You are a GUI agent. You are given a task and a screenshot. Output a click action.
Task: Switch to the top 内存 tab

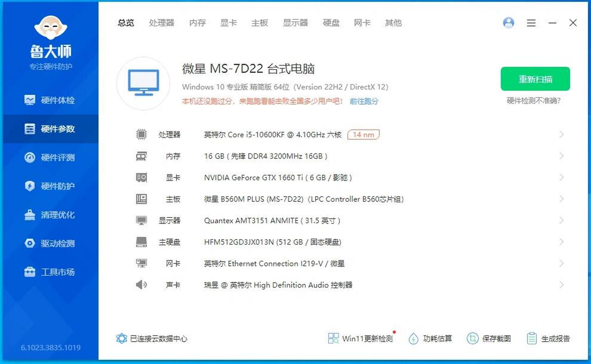[197, 23]
